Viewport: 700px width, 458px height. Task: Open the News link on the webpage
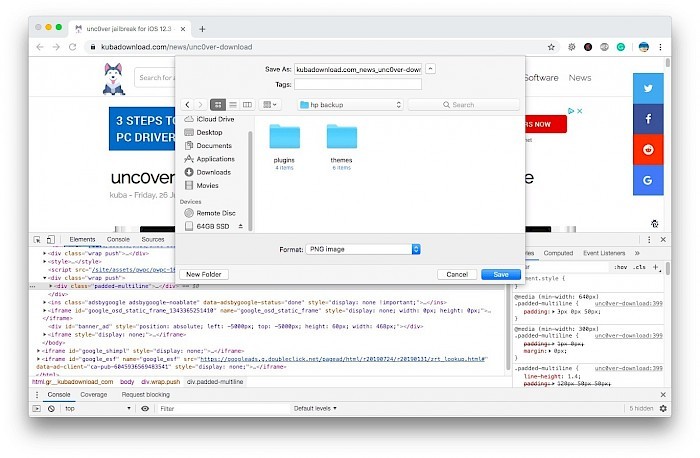pos(580,78)
